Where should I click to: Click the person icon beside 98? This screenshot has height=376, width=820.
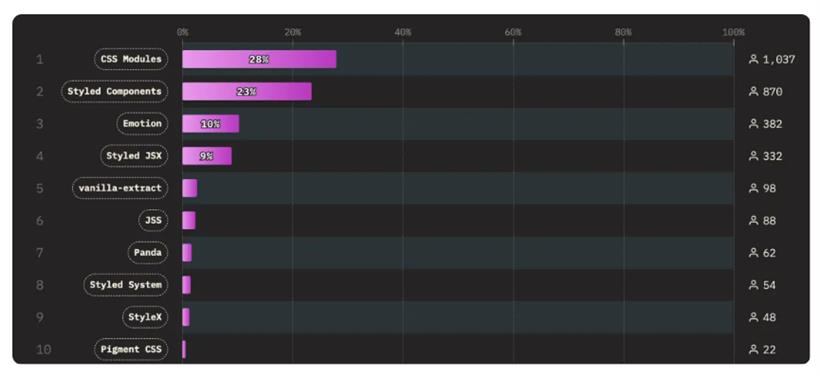click(753, 188)
